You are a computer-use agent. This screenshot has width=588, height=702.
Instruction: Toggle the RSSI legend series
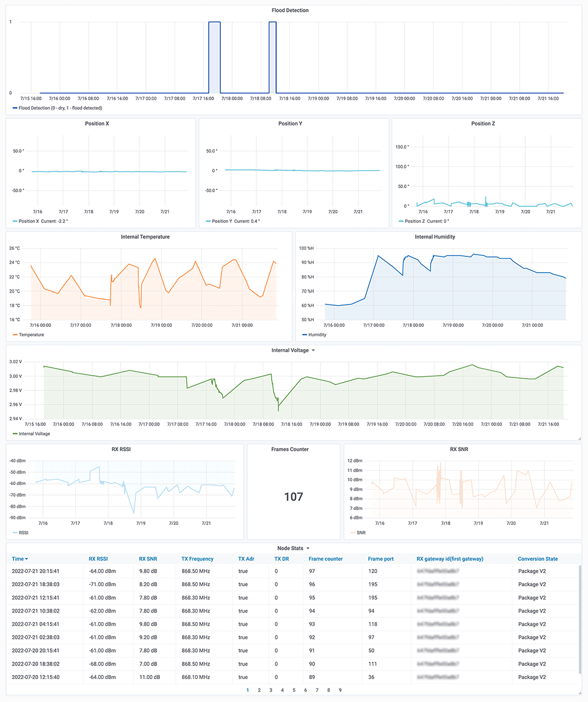point(24,533)
